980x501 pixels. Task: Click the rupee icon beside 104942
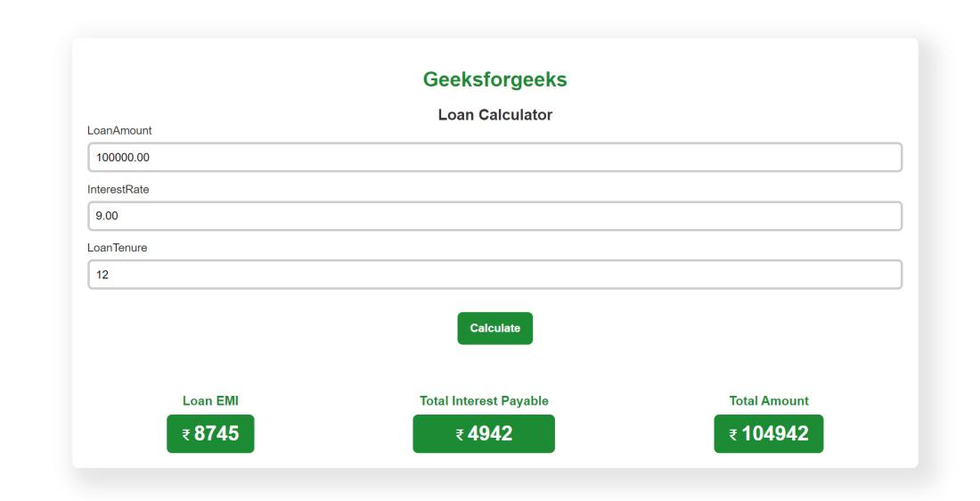point(734,435)
